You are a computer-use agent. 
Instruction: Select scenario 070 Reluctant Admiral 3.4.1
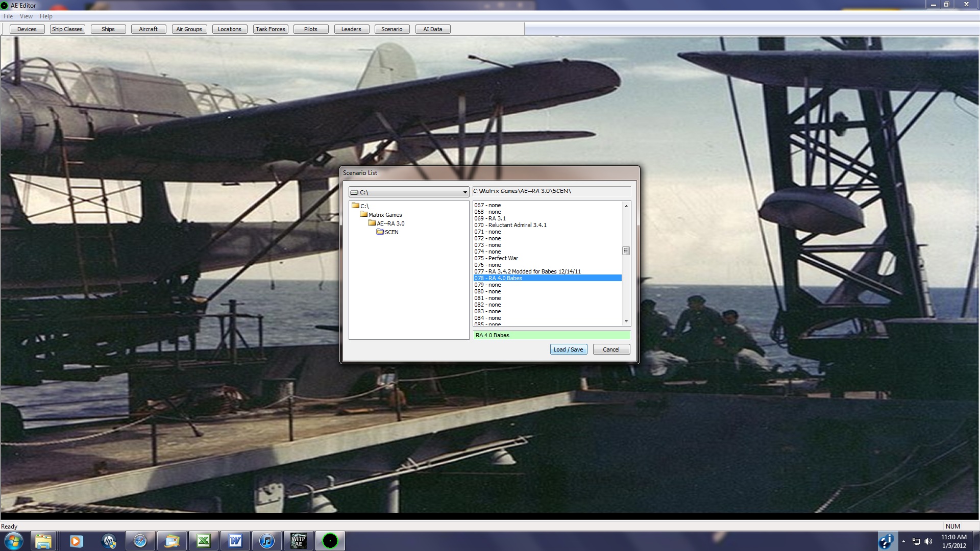510,225
